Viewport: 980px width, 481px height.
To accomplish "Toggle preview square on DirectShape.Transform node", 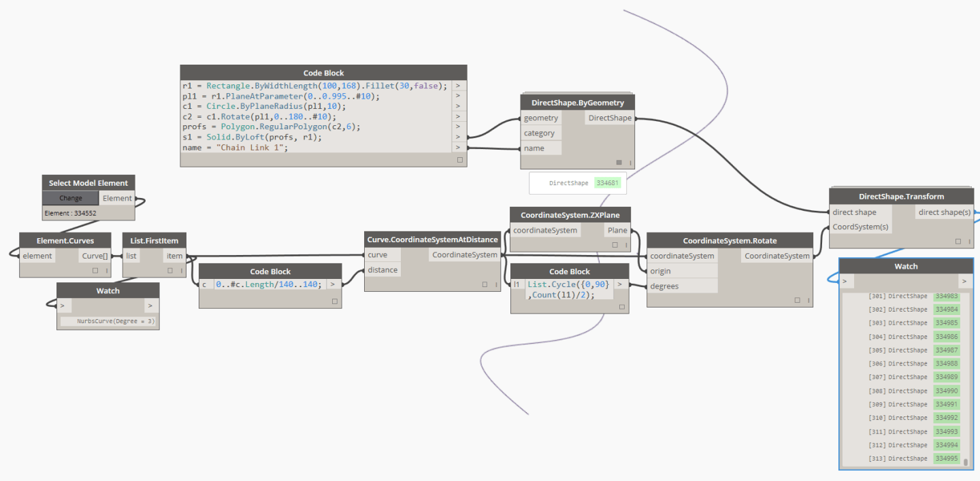I will tap(958, 241).
